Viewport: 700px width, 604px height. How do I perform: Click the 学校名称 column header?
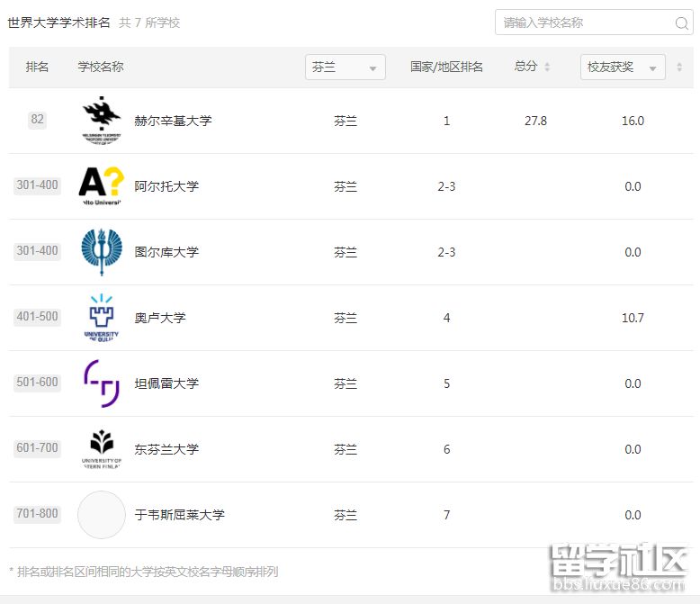pyautogui.click(x=101, y=67)
